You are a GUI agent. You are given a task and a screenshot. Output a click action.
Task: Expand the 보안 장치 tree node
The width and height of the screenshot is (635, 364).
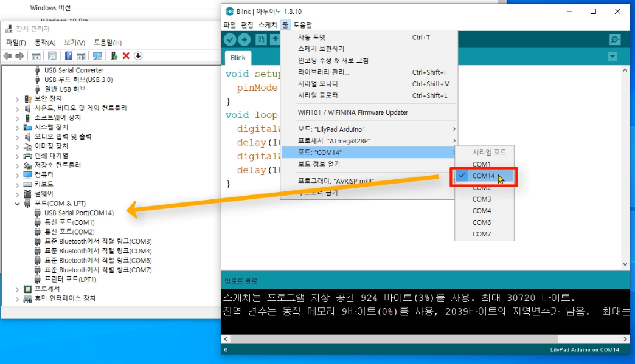coord(18,99)
